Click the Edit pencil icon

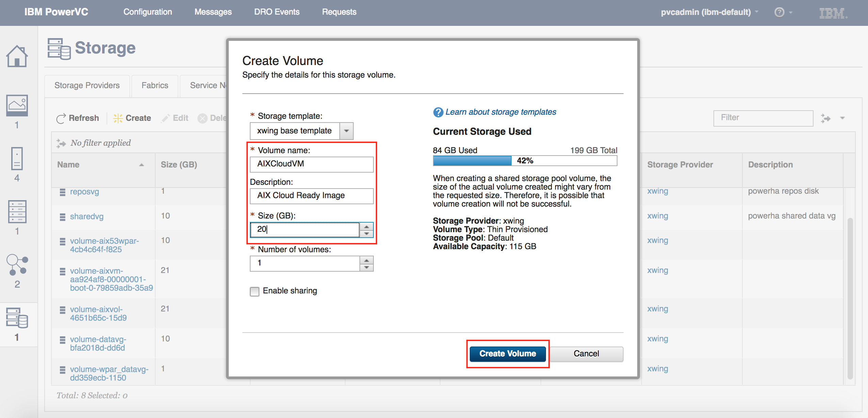166,118
